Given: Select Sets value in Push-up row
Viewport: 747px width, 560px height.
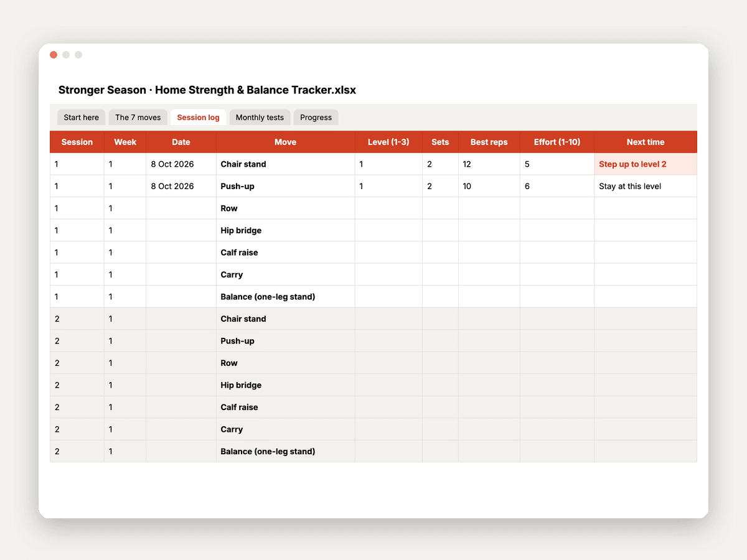Looking at the screenshot, I should [x=440, y=186].
